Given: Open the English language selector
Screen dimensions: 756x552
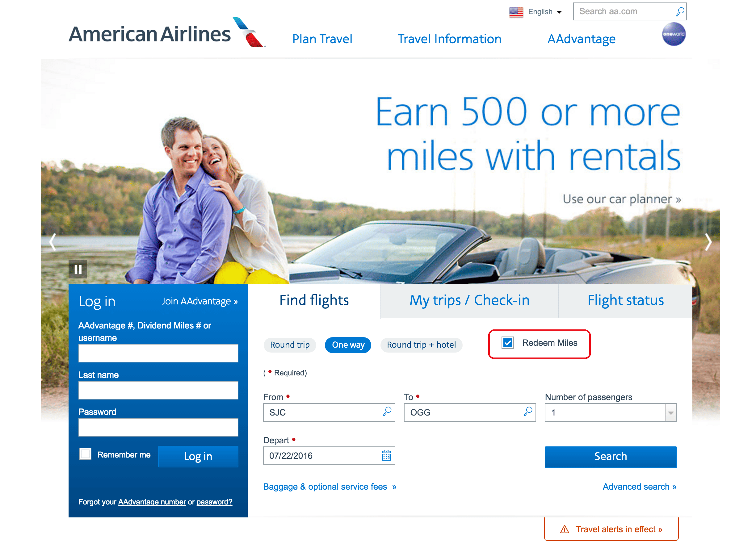Looking at the screenshot, I should [x=536, y=12].
